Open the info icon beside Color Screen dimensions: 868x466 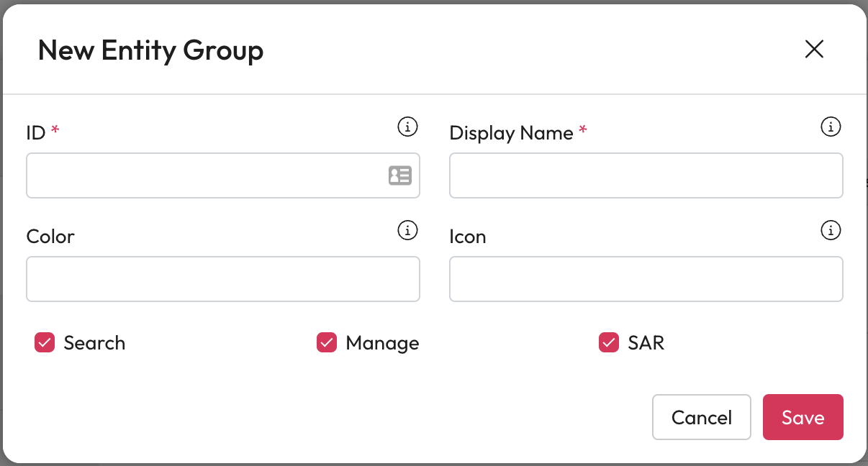tap(407, 231)
